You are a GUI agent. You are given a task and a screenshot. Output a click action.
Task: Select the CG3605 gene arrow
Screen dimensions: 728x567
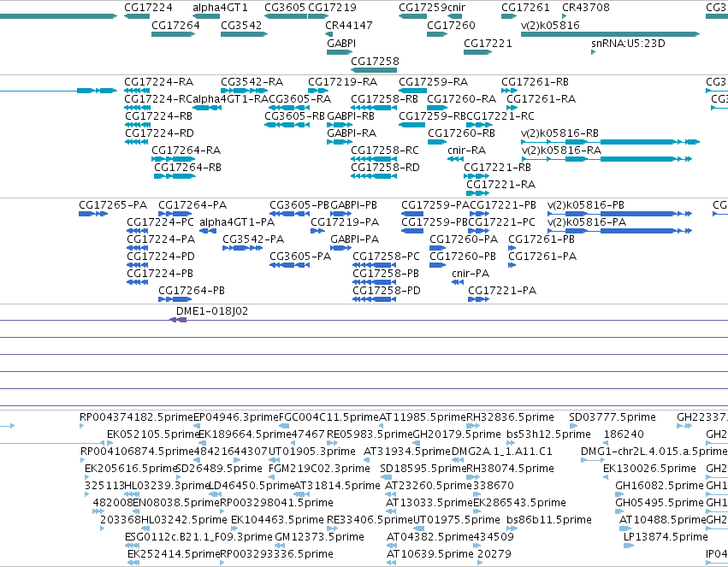(x=286, y=16)
